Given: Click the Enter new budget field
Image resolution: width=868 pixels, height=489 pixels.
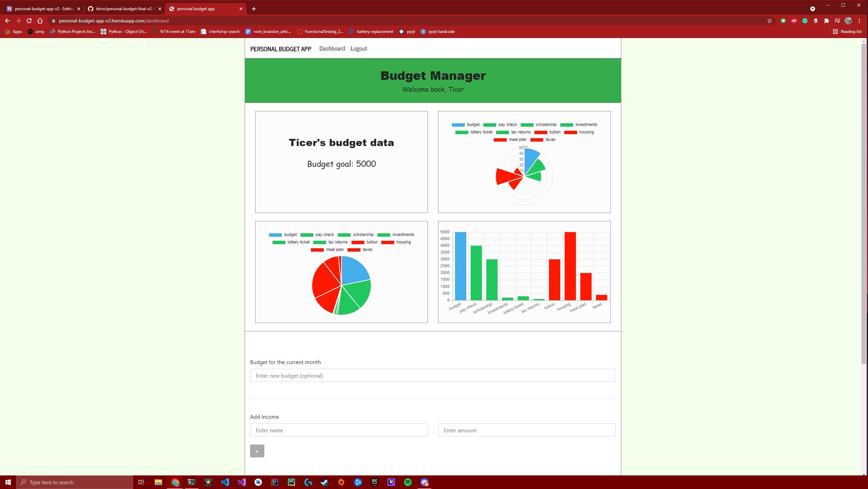Looking at the screenshot, I should click(x=433, y=376).
